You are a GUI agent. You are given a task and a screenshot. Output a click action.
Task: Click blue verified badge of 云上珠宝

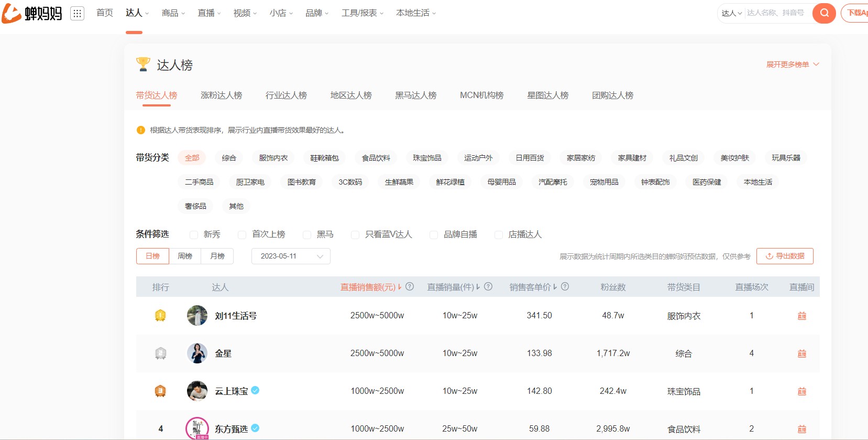(255, 390)
